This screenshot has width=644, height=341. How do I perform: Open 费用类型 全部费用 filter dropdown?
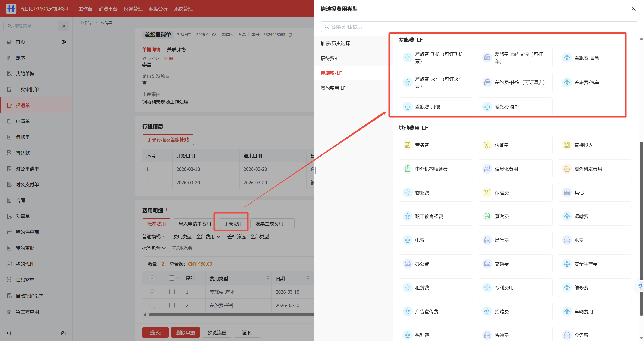[x=197, y=236]
